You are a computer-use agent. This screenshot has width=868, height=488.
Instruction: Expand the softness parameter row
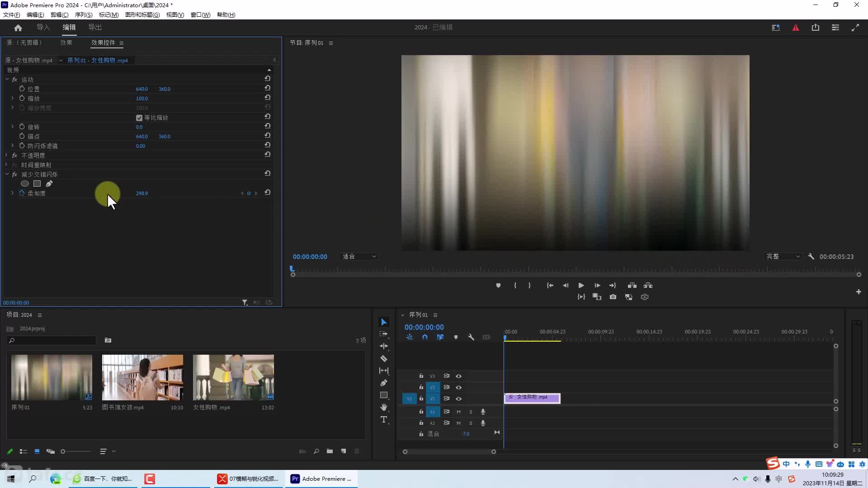pos(12,193)
